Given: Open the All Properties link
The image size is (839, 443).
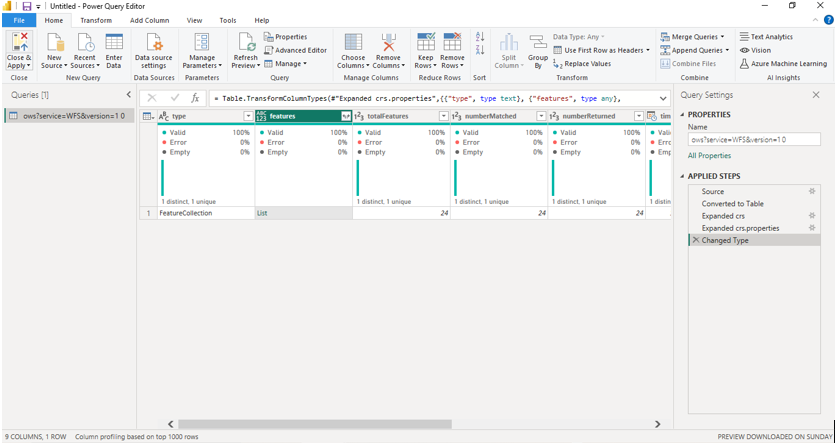Looking at the screenshot, I should pyautogui.click(x=709, y=156).
